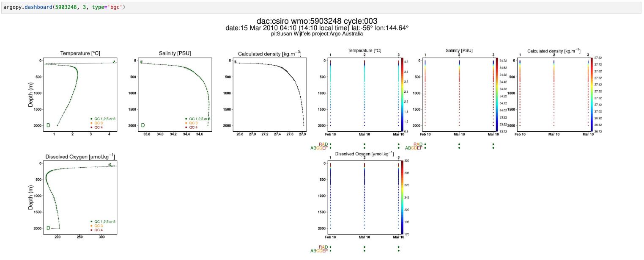Click the Dissolved Oxygen time-section plot

click(364, 198)
